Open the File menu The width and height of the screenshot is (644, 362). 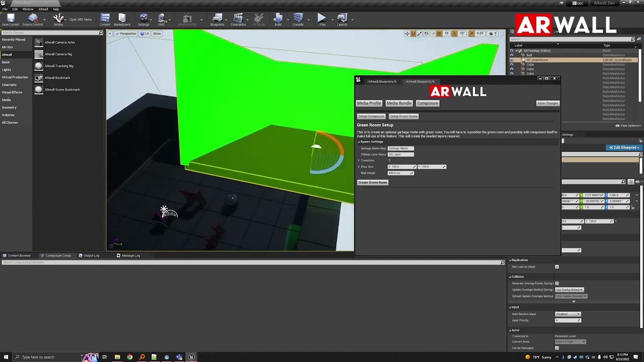pos(5,9)
